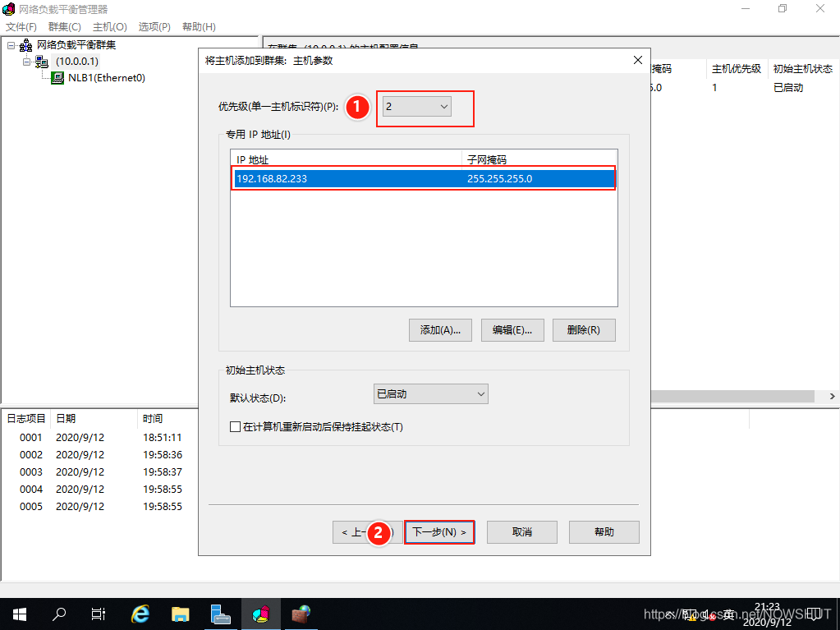This screenshot has height=630, width=840.
Task: Click the 编辑(E)... button
Action: [512, 330]
